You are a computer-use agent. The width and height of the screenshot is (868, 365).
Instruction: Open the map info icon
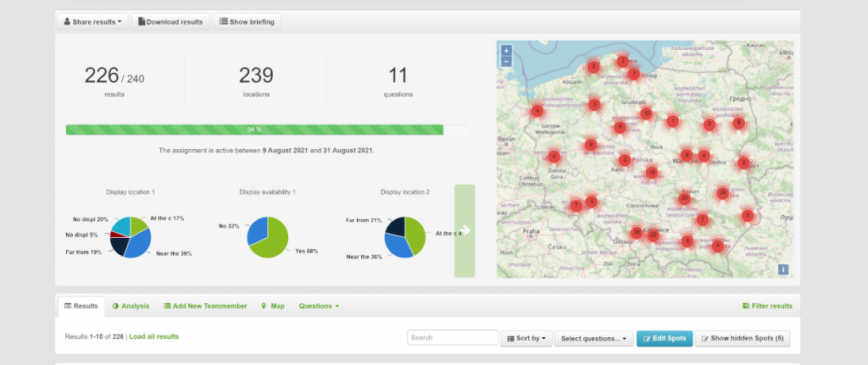click(x=783, y=269)
